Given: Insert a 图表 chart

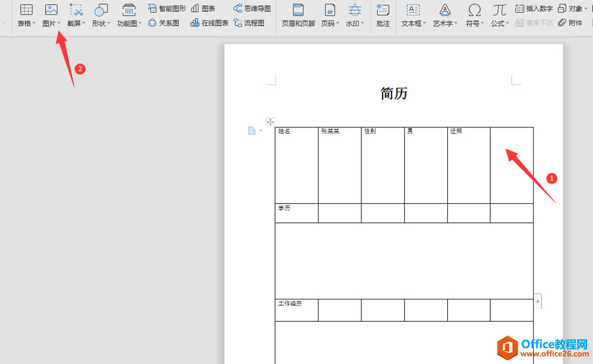Looking at the screenshot, I should pos(203,8).
